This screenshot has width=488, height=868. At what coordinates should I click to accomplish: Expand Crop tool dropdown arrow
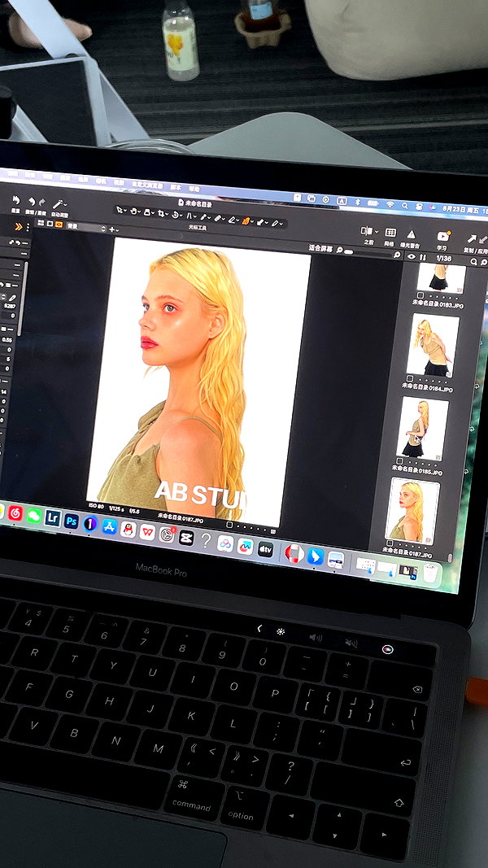(x=167, y=215)
